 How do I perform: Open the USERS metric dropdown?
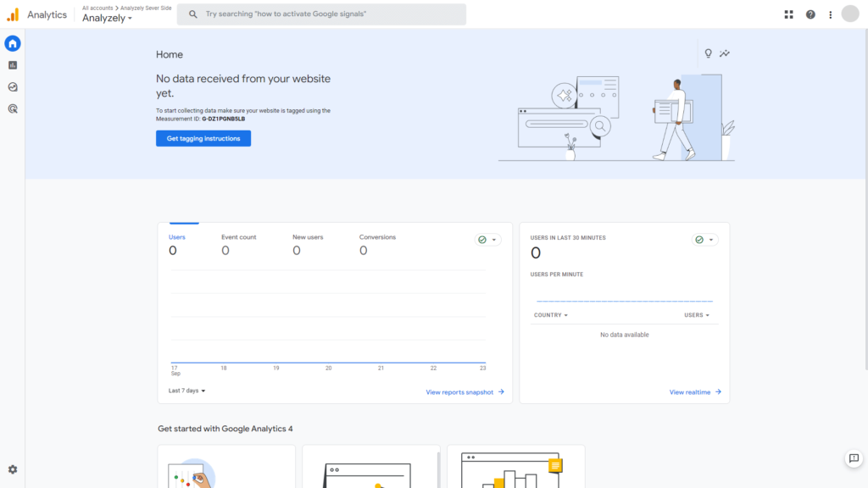point(697,315)
